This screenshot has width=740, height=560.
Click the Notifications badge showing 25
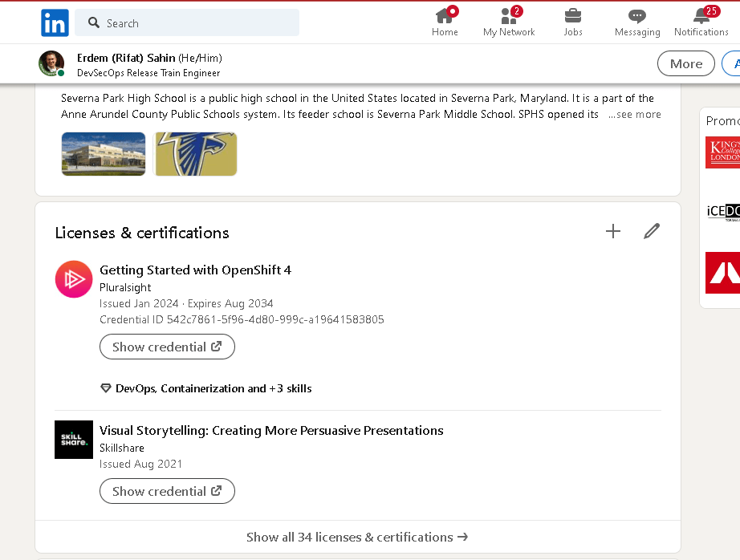click(711, 11)
